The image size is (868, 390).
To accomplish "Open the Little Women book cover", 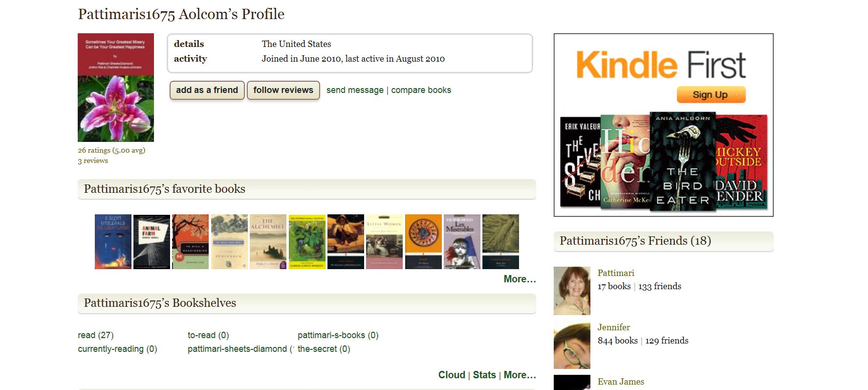I will tap(384, 242).
